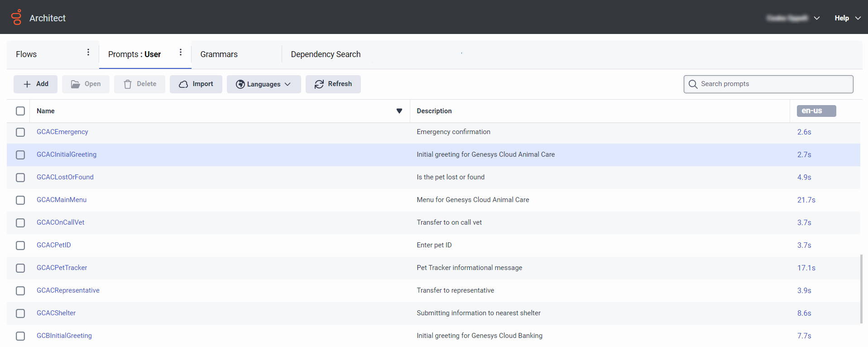Check the GCACMainMenu row checkbox

click(20, 200)
